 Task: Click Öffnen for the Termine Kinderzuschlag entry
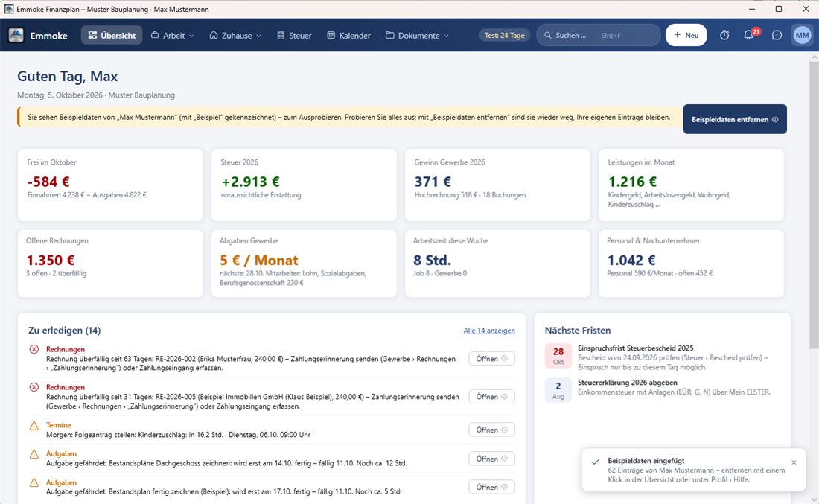(491, 430)
